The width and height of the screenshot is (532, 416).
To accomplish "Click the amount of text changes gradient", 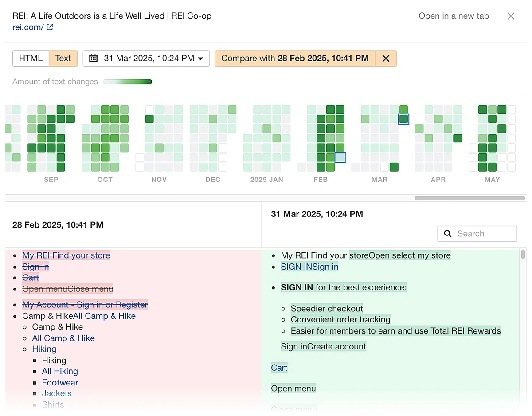I will pos(127,82).
